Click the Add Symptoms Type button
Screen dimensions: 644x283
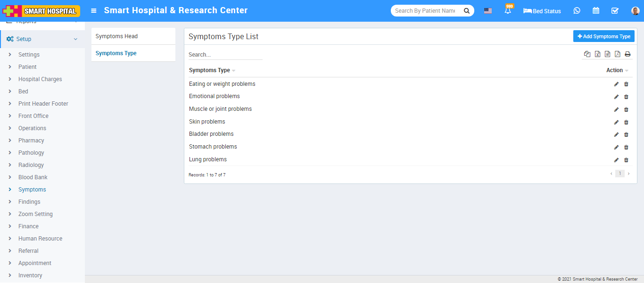pos(603,36)
